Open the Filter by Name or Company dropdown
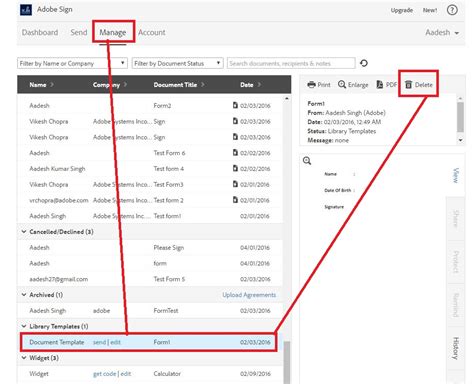The width and height of the screenshot is (474, 384). tap(72, 63)
